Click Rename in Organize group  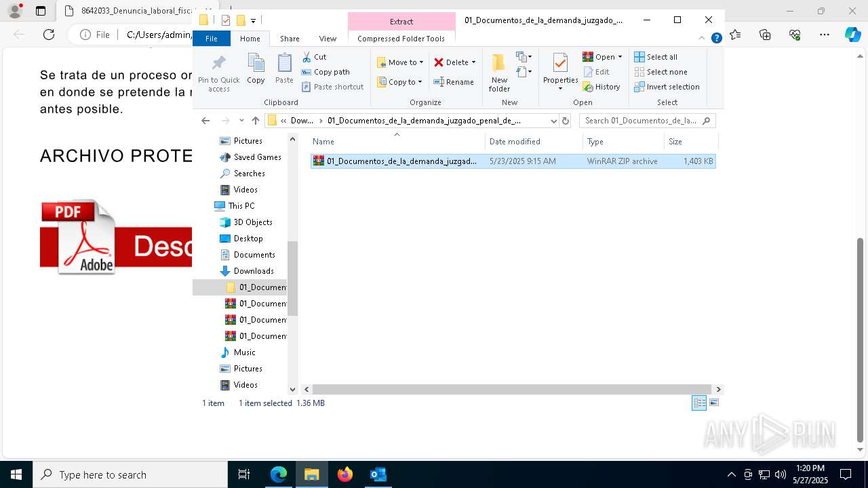tap(454, 82)
